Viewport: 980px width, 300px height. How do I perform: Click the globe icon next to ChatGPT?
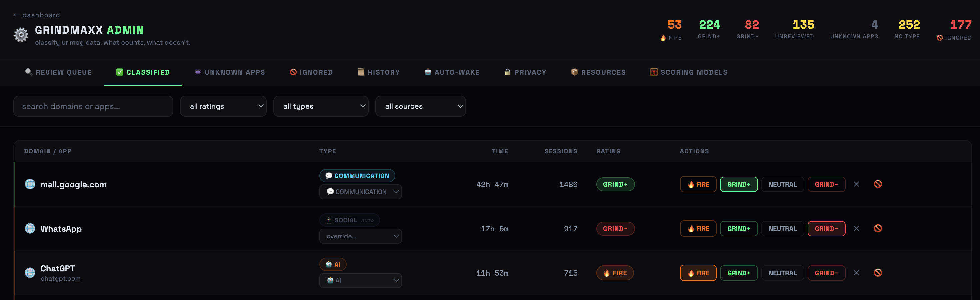pos(30,273)
